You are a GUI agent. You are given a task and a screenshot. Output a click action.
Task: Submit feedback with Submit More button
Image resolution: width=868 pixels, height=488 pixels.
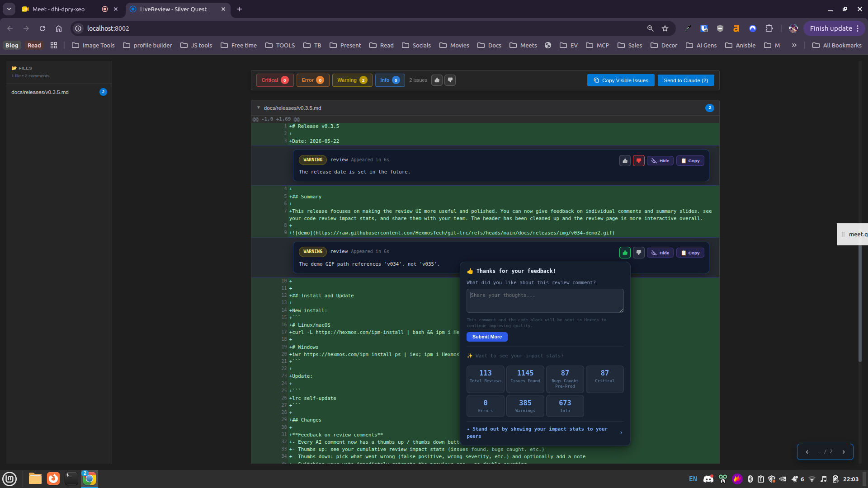(487, 337)
